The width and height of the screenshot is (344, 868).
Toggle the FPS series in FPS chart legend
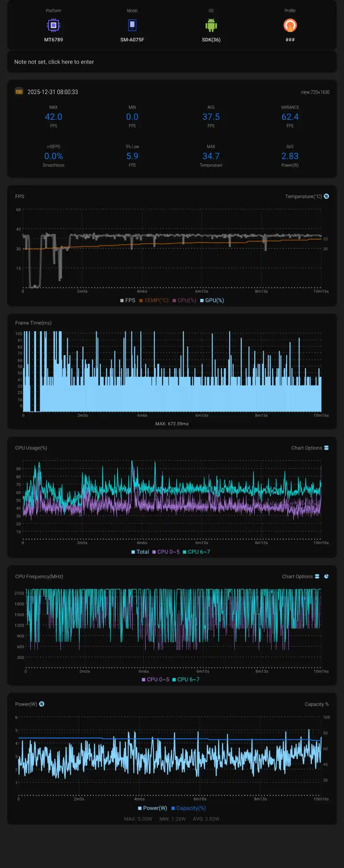coord(128,300)
